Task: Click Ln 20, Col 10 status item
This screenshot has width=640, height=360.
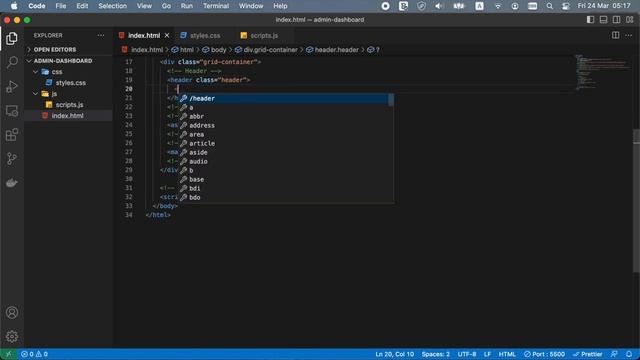Action: coord(394,354)
